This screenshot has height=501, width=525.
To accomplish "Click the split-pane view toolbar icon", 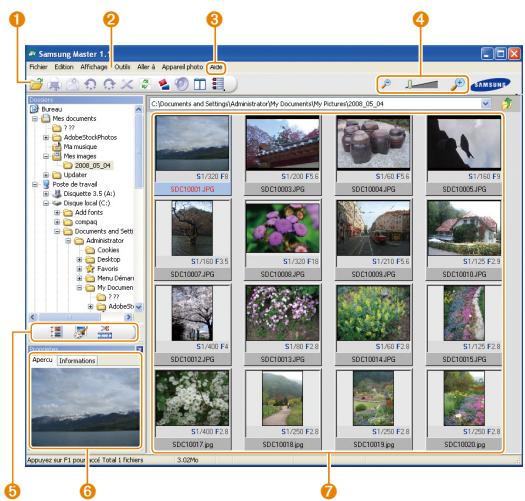I will point(200,84).
